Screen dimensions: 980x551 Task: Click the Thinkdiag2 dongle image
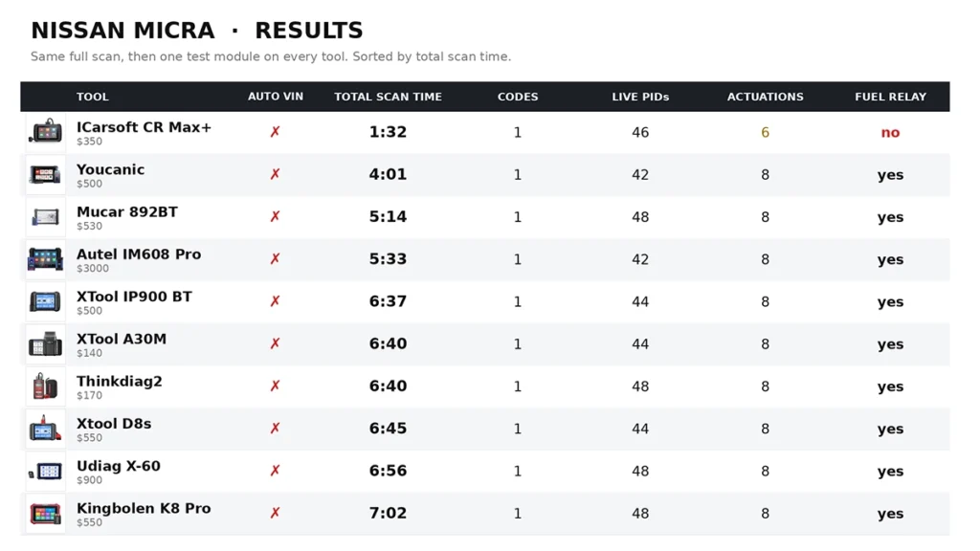coord(46,386)
